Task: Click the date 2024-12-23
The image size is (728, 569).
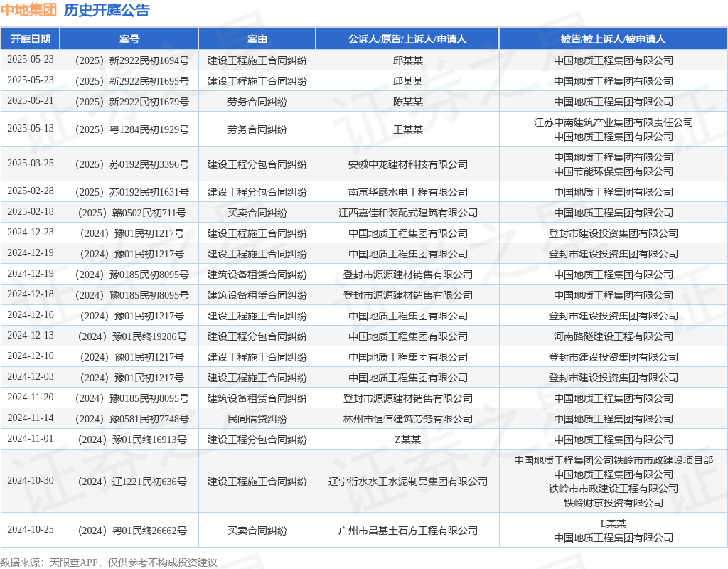Action: point(31,233)
